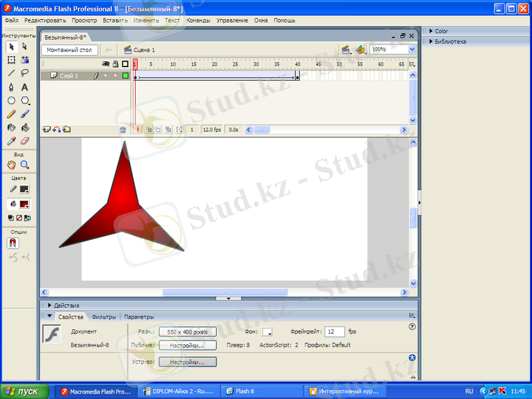Open the Вставить menu
Screen dimensions: 532x399
[116, 21]
